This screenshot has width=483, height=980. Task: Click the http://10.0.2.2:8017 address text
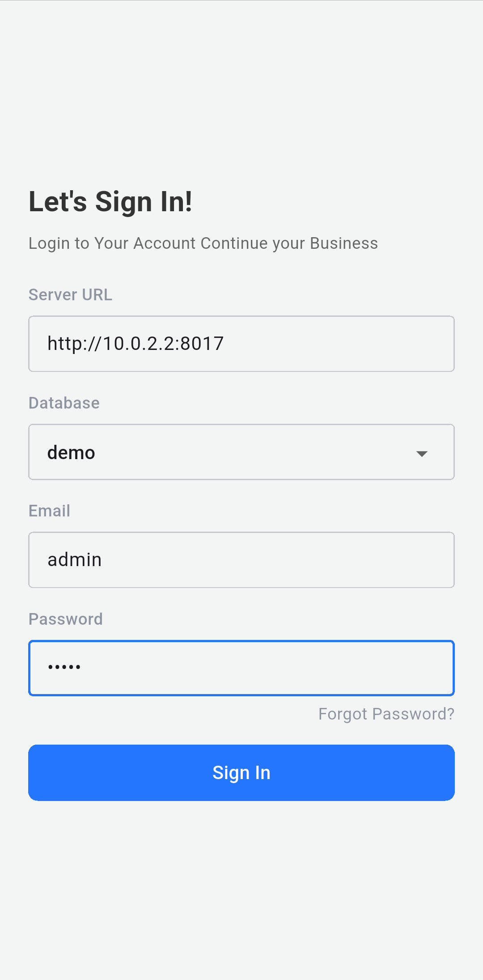[x=136, y=344]
